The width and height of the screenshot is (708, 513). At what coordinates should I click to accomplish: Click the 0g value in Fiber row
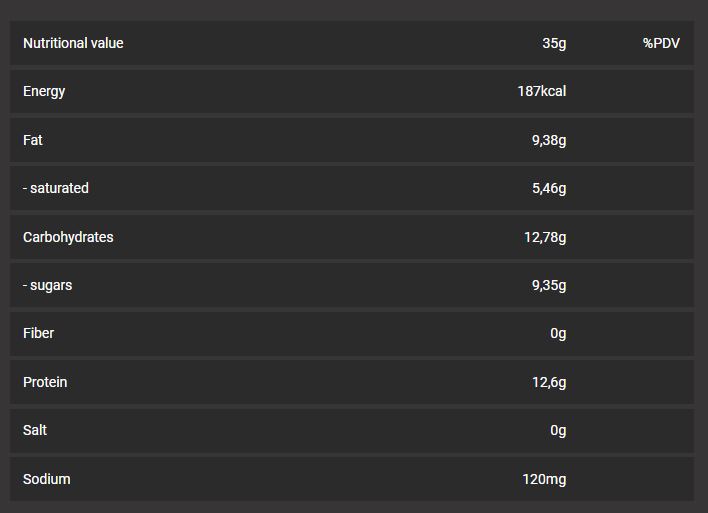click(558, 333)
